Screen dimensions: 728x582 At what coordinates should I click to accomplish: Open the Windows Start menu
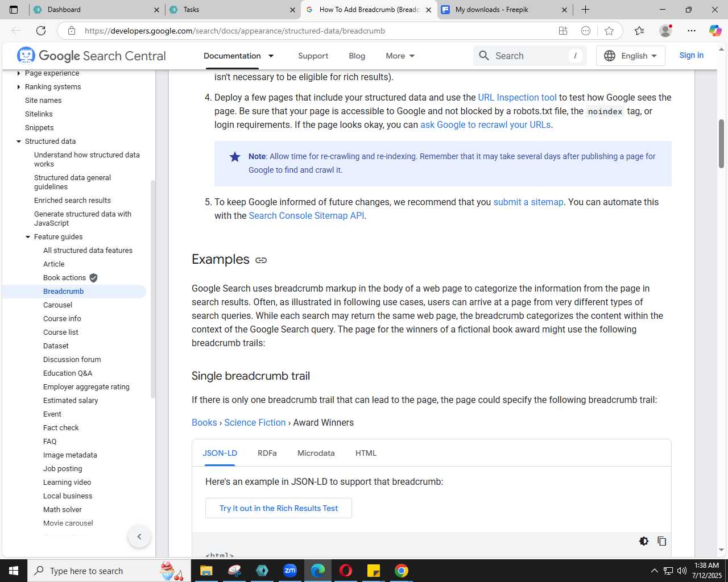tap(14, 571)
